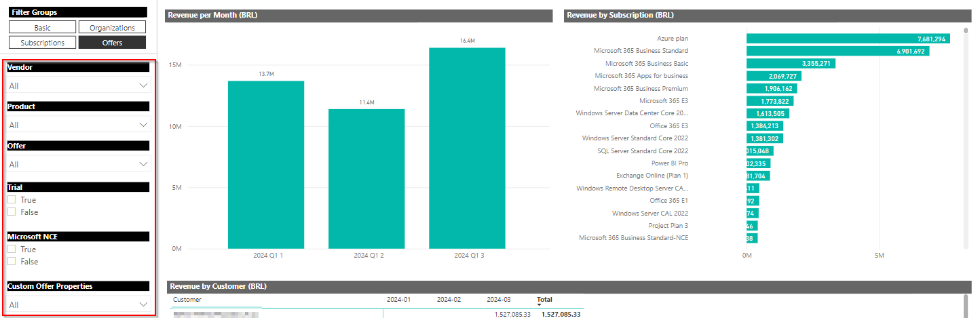980x318 pixels.
Task: Click the 13.7M data label
Action: pyautogui.click(x=266, y=73)
